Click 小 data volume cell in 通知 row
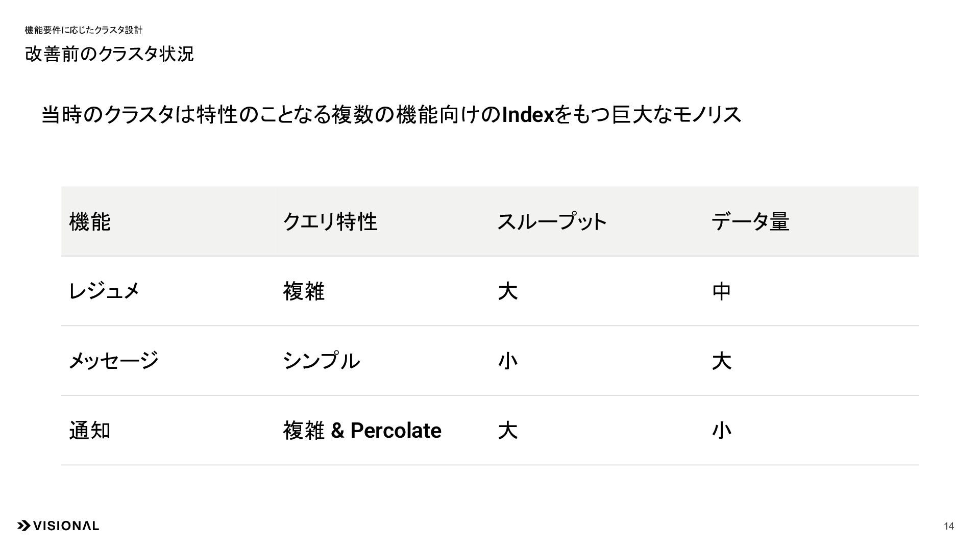980x551 pixels. click(721, 431)
